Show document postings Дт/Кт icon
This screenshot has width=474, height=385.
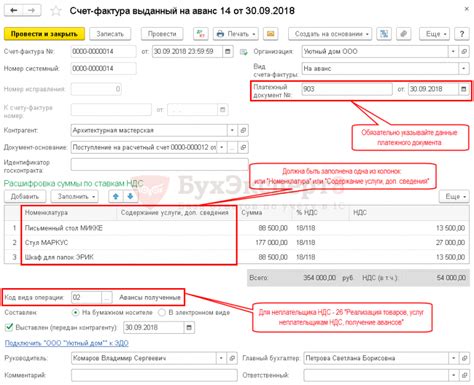coord(201,34)
